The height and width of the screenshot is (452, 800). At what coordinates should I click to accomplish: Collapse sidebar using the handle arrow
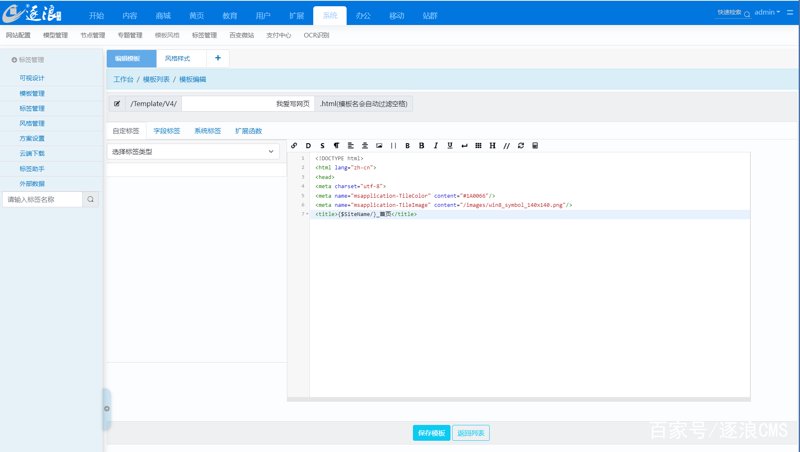[107, 408]
